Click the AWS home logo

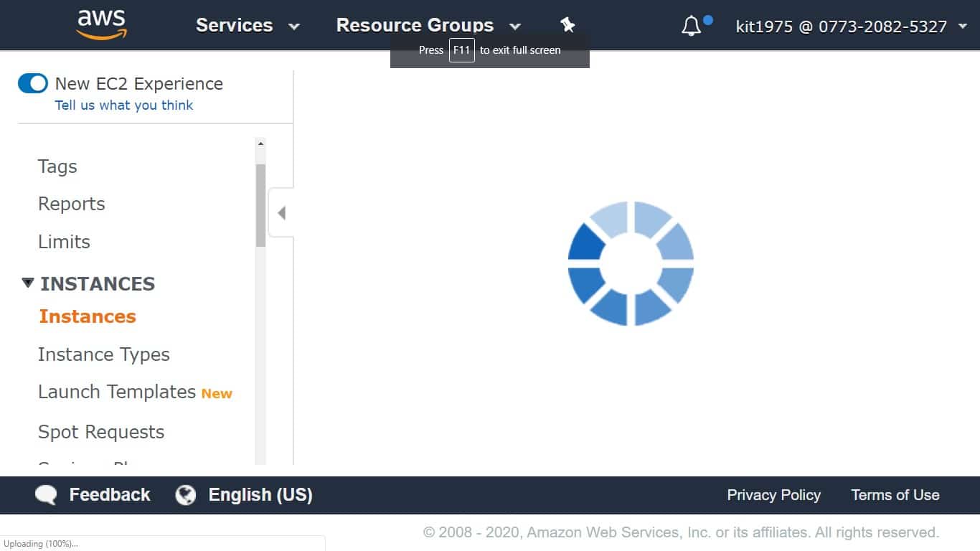click(x=100, y=24)
